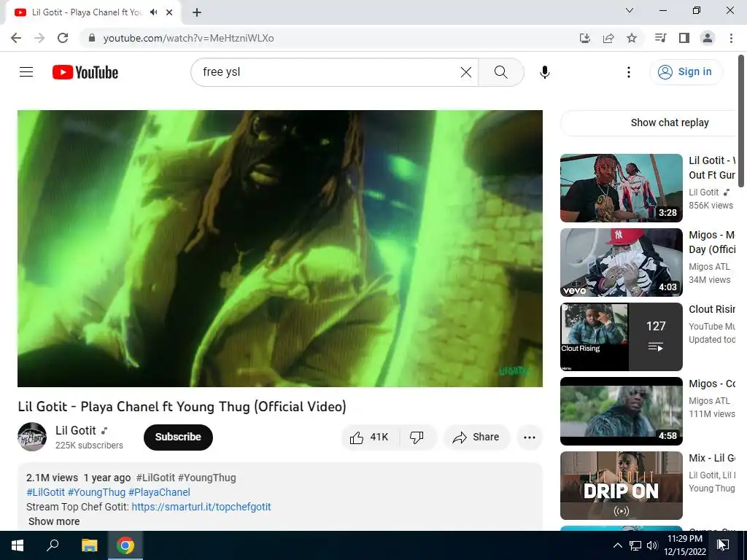Screen dimensions: 747x560
Task: Open the Windows Start menu
Action: click(18, 545)
